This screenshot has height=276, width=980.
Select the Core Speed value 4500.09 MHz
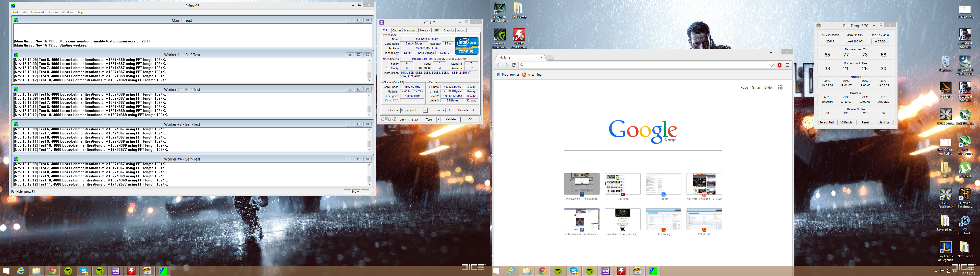[412, 87]
